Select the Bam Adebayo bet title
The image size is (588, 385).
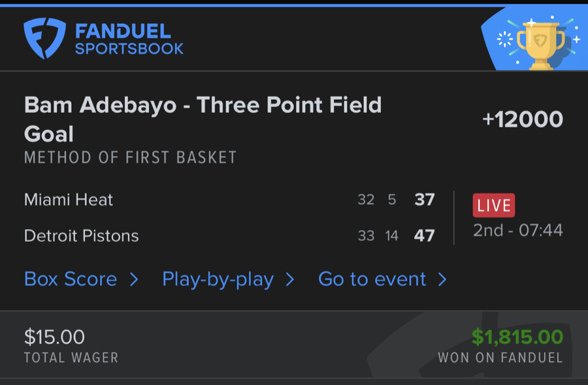click(203, 119)
